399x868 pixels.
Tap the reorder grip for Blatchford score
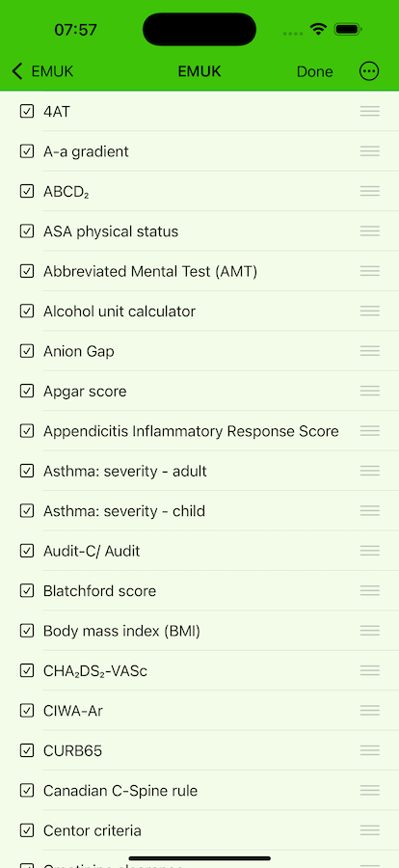point(370,590)
